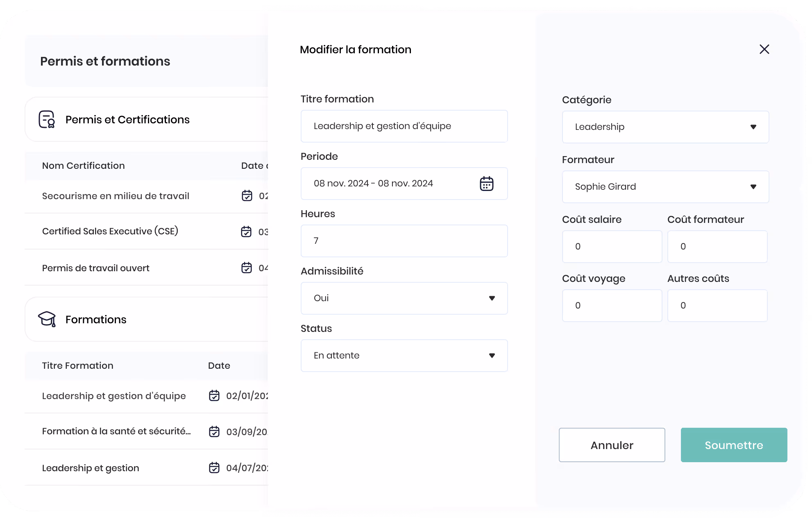Screen dimensions: 812x522
Task: Expand the Admissibilité dropdown set to Oui
Action: [404, 298]
